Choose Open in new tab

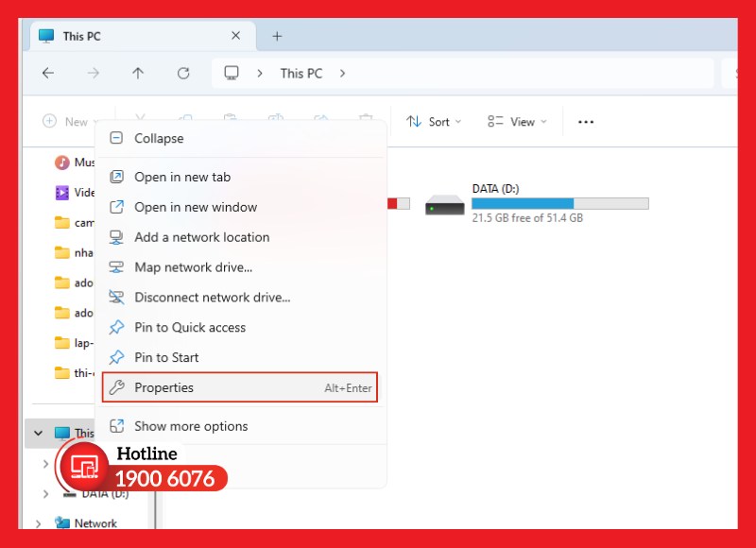pos(241,177)
